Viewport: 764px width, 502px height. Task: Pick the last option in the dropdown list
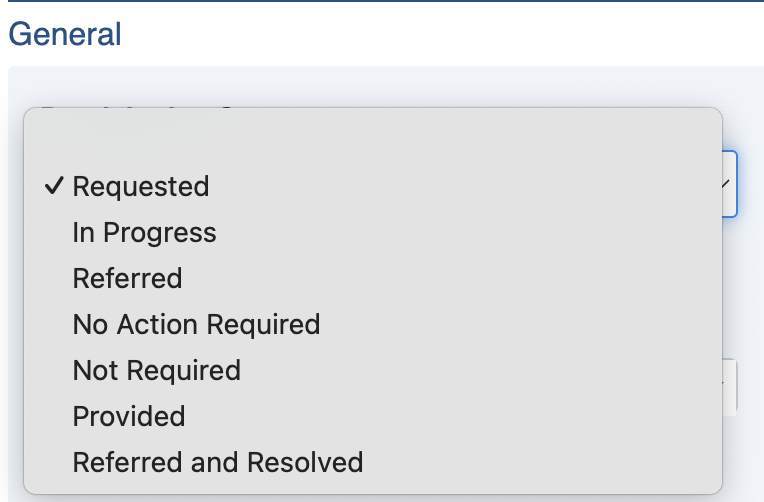point(217,462)
